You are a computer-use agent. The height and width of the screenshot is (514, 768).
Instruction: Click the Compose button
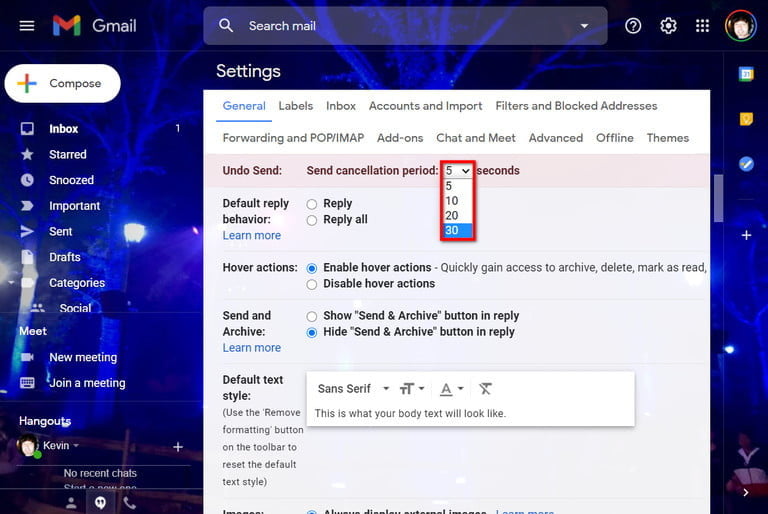[62, 83]
